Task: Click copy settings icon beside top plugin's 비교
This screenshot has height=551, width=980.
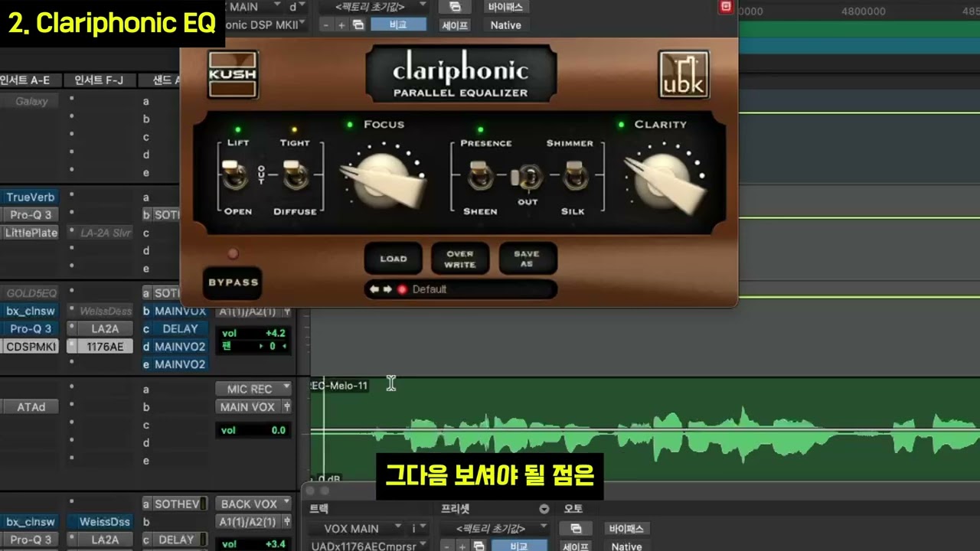Action: [x=358, y=24]
